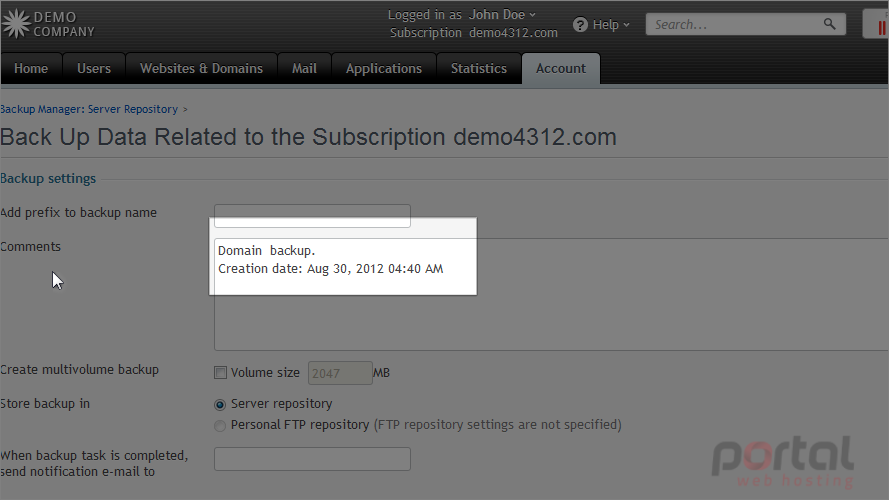889x500 pixels.
Task: Expand the Help dropdown arrow
Action: (626, 25)
